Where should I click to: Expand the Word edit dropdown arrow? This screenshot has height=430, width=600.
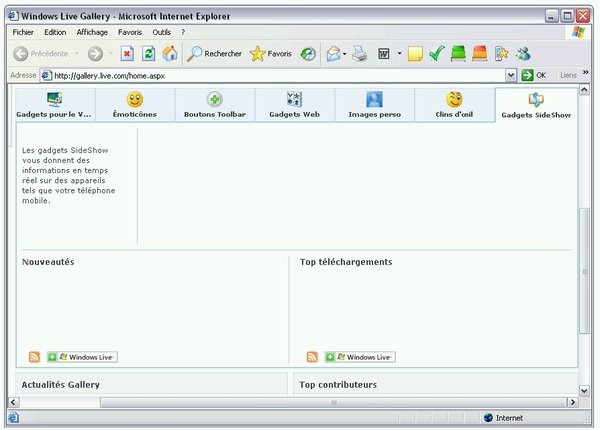[x=399, y=53]
